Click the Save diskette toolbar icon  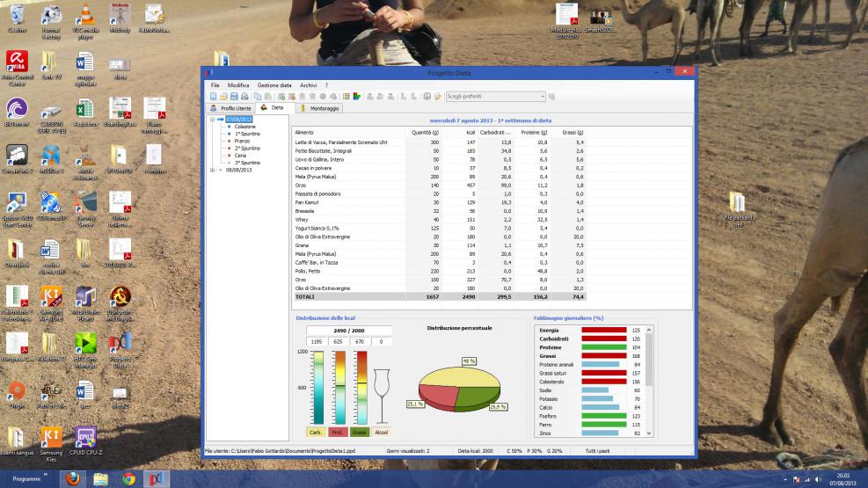click(x=233, y=96)
